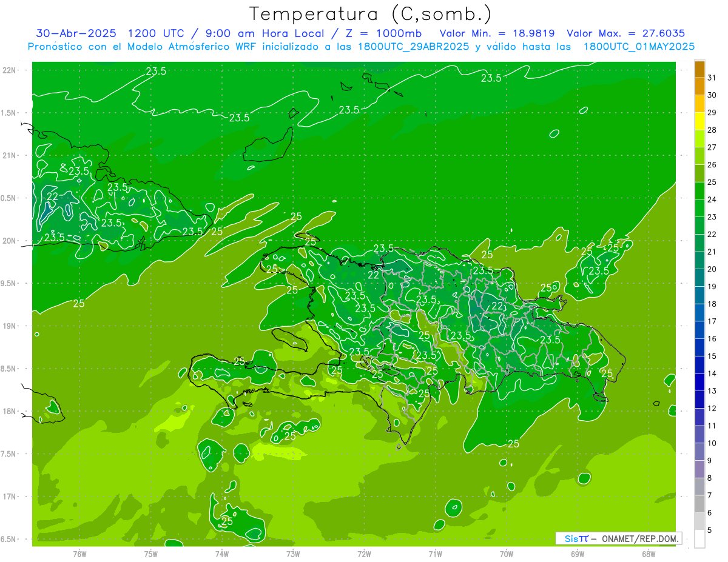728x562 pixels.
Task: Click the "14" label on color scale
Action: click(x=712, y=373)
